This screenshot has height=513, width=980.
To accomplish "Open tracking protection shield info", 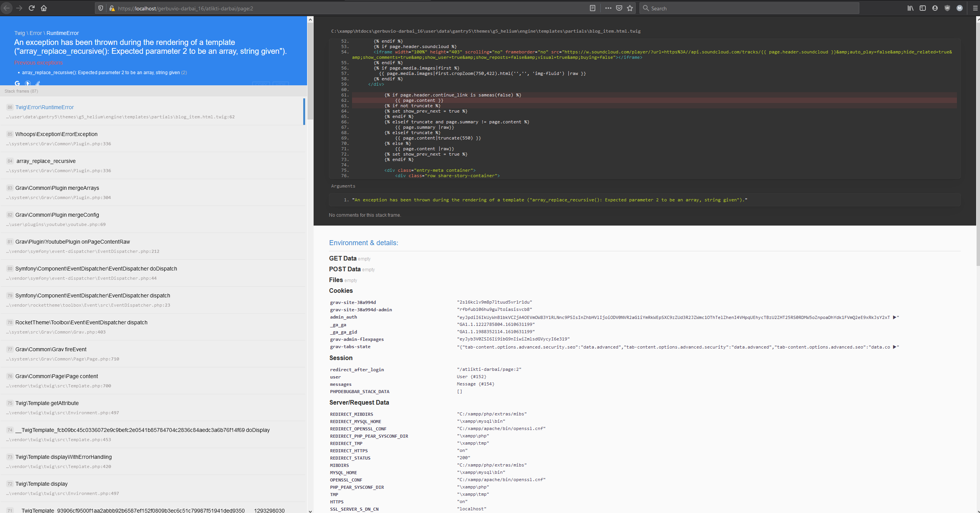I will point(101,8).
